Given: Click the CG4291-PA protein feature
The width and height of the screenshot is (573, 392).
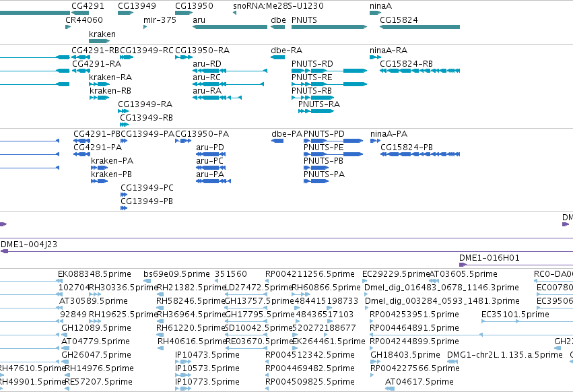Looking at the screenshot, I should 82,154.
